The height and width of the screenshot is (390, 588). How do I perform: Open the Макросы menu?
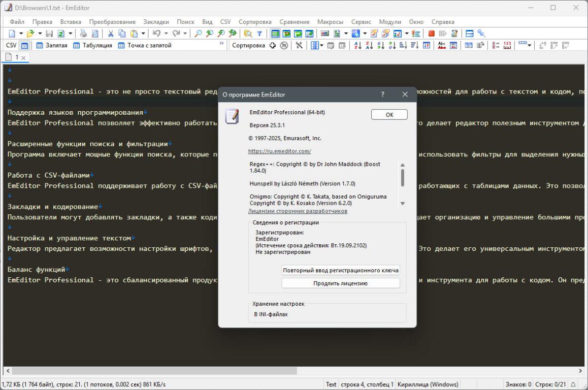click(x=330, y=22)
